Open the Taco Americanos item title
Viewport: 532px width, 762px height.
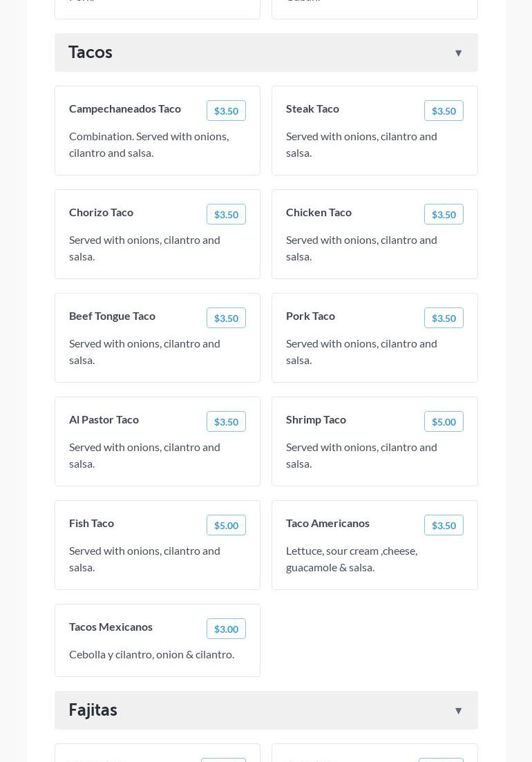(327, 523)
